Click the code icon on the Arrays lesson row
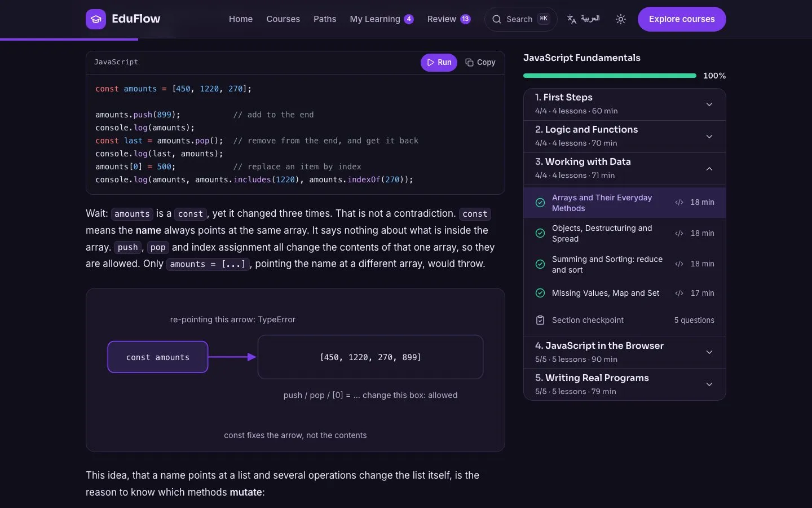This screenshot has height=508, width=812. point(679,203)
